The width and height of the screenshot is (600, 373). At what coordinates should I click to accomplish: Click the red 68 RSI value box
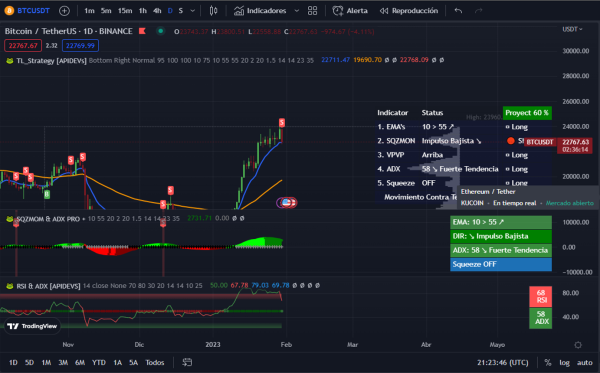click(541, 296)
